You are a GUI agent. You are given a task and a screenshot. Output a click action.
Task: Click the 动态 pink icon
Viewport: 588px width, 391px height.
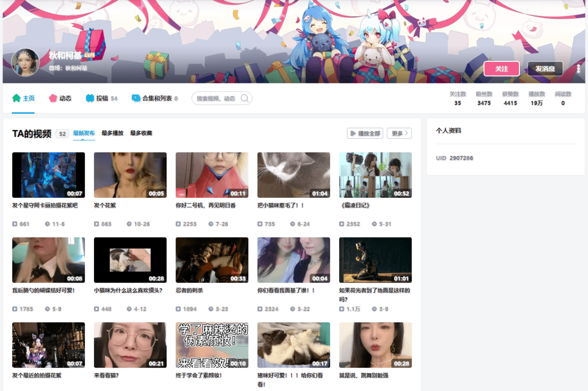tap(53, 98)
